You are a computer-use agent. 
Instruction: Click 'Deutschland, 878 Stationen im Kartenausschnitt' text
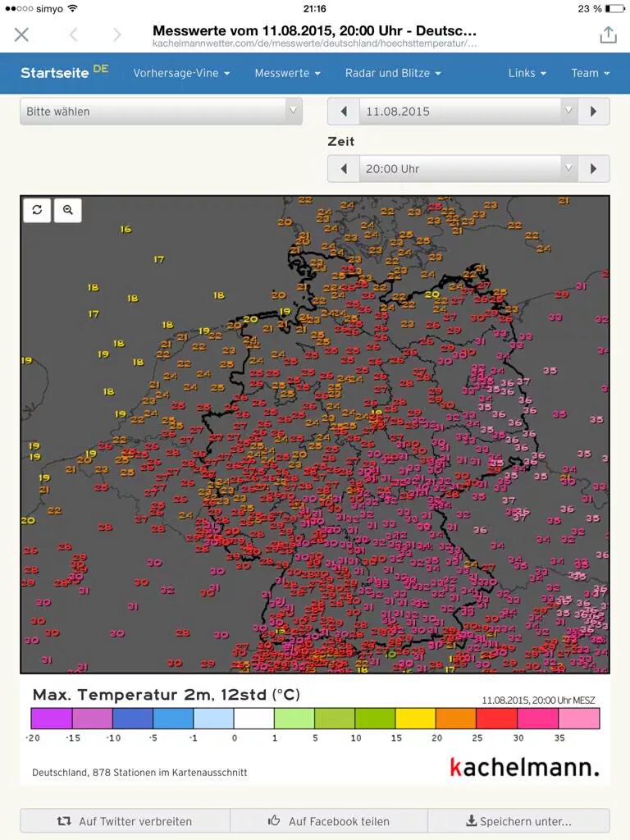click(x=139, y=773)
